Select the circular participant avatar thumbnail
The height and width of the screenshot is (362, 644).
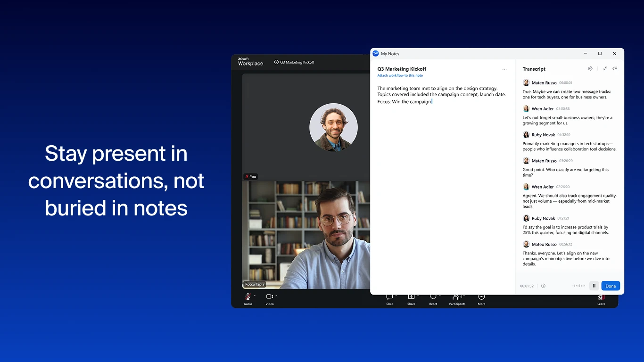[x=333, y=127]
